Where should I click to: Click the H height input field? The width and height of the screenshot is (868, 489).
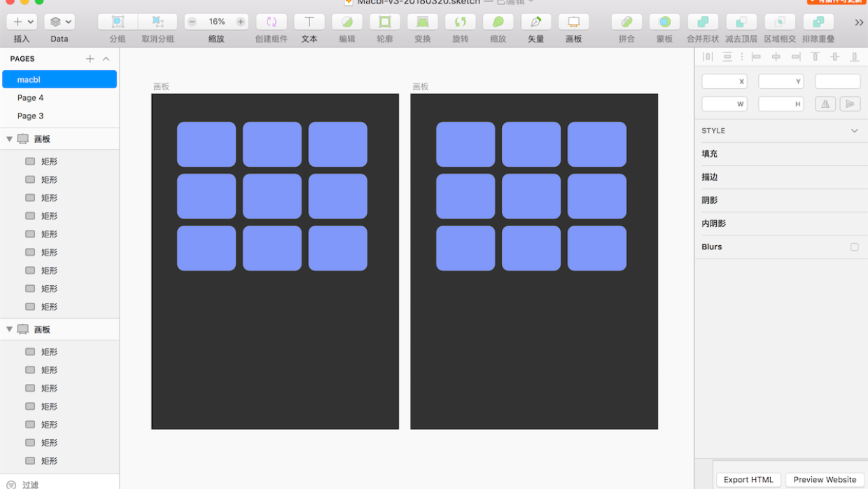click(781, 104)
